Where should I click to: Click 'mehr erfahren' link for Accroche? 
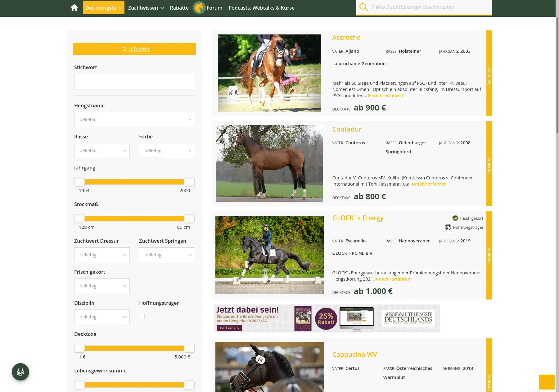tap(387, 96)
